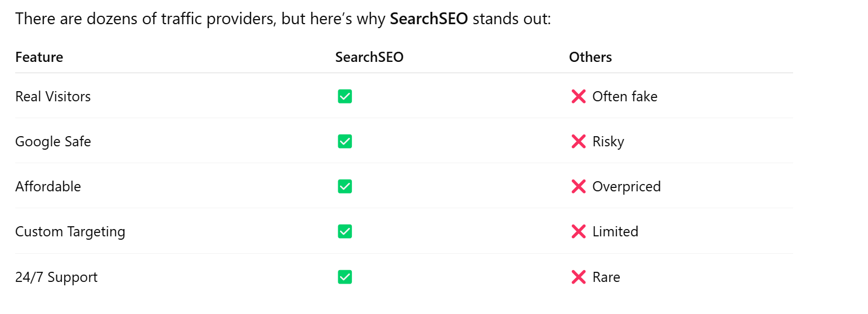Screen dimensions: 868x314
Task: Select the Feature column header
Action: click(x=39, y=57)
